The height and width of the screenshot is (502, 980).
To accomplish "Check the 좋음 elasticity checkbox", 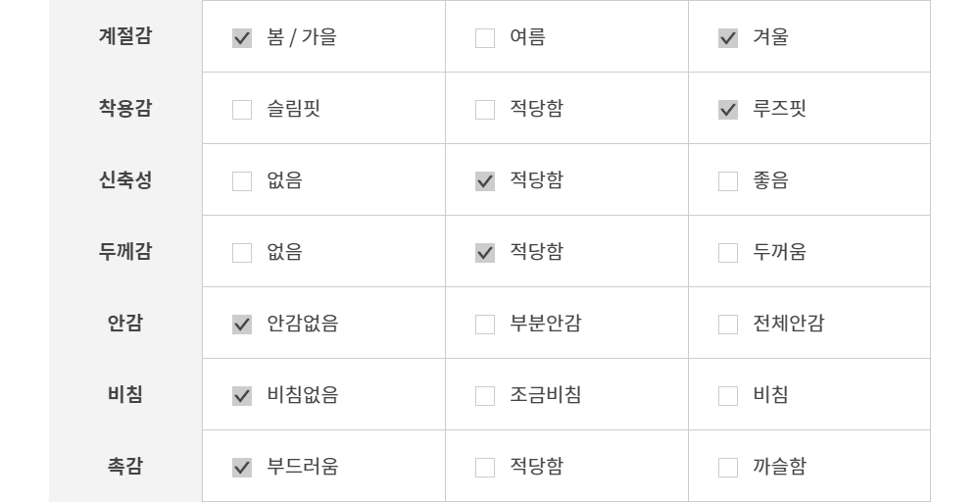I will 728,182.
